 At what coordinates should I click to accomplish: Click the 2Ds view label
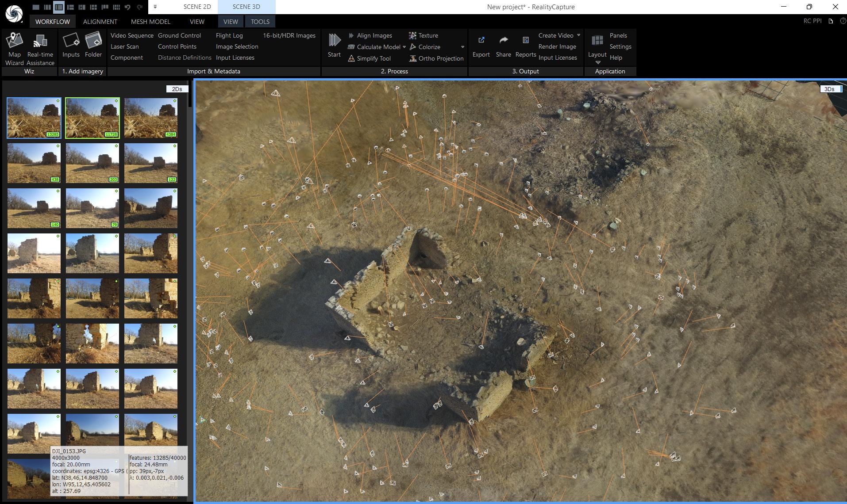tap(177, 89)
